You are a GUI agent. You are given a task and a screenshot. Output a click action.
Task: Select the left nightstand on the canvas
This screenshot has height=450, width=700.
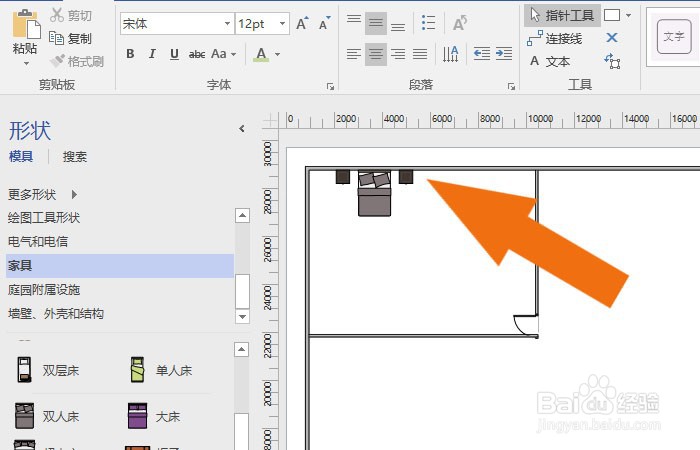point(343,176)
